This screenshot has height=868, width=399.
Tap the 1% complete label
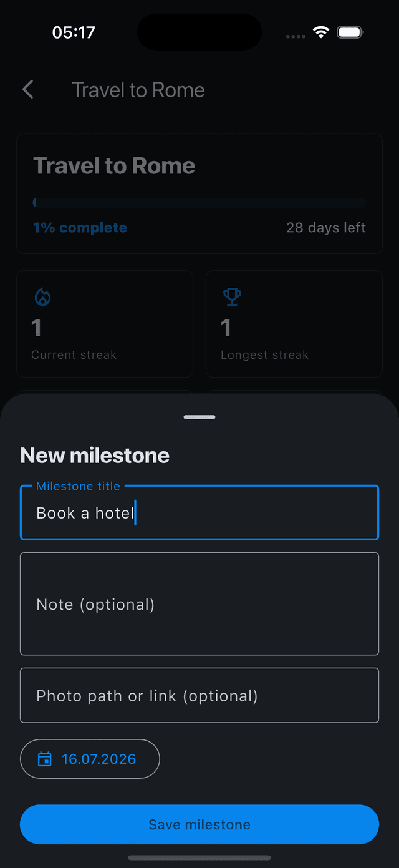[x=80, y=228]
